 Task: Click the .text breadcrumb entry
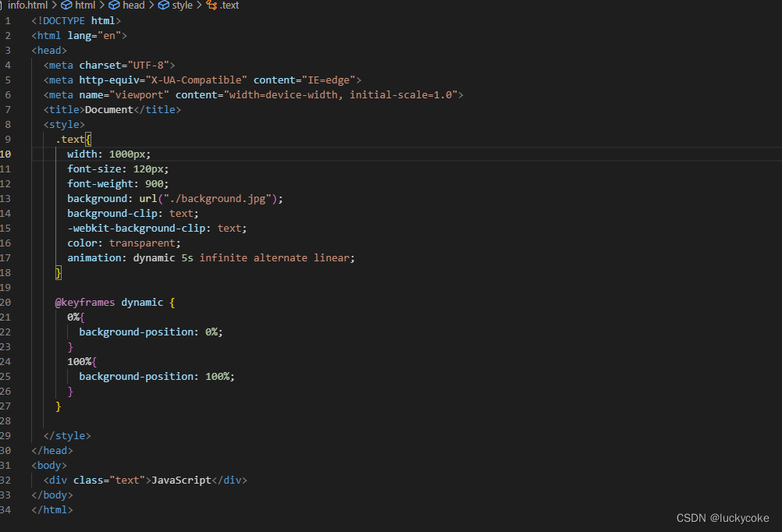228,5
